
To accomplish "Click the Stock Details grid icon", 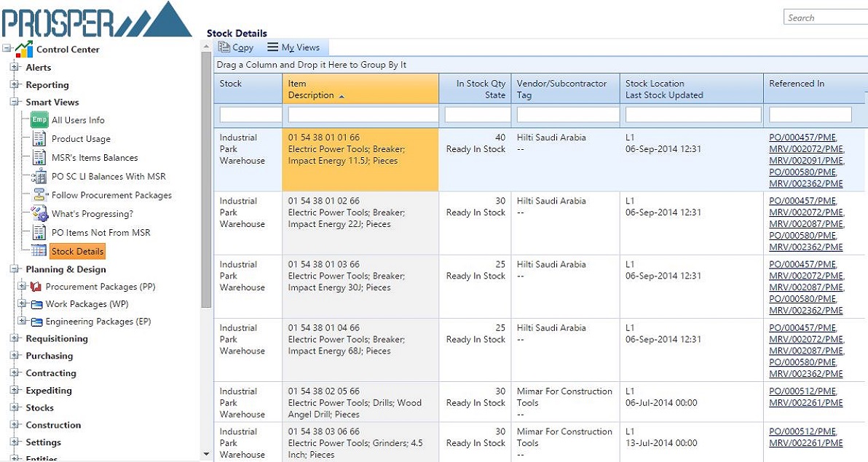I will click(x=39, y=251).
